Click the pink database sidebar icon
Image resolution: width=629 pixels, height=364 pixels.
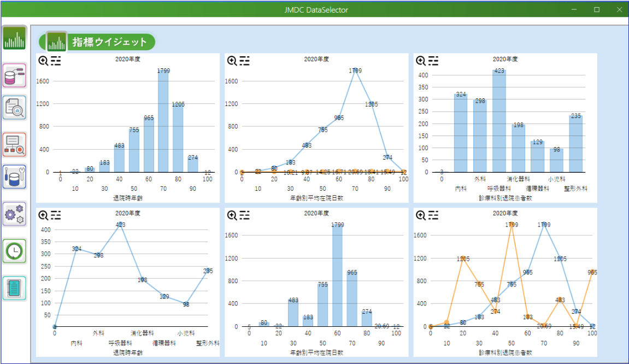tap(15, 75)
